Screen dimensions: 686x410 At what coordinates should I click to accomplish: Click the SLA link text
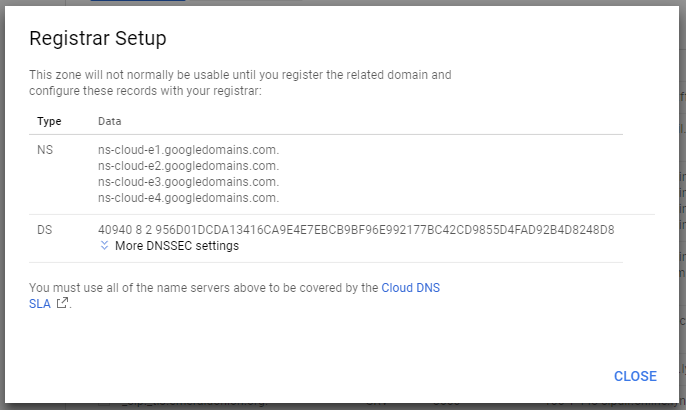click(40, 304)
